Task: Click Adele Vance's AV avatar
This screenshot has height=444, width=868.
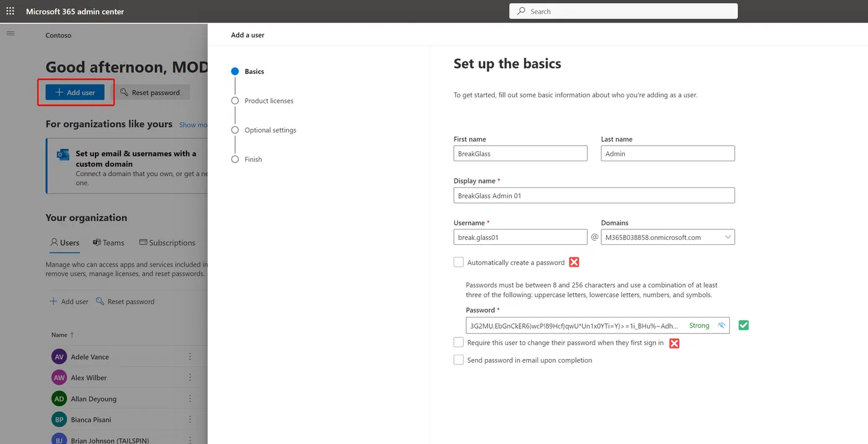Action: [59, 357]
